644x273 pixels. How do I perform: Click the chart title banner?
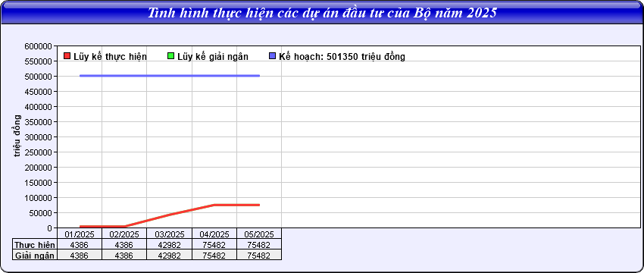click(322, 12)
